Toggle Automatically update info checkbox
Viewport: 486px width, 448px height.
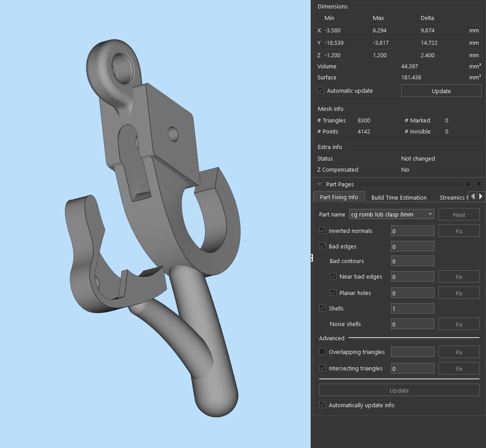(x=323, y=405)
